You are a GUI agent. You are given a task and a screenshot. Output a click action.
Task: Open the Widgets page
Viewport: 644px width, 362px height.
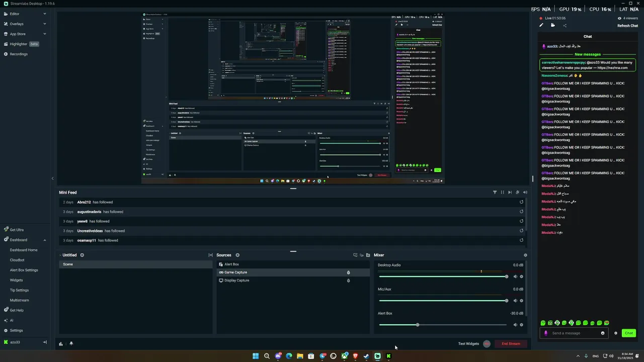16,280
